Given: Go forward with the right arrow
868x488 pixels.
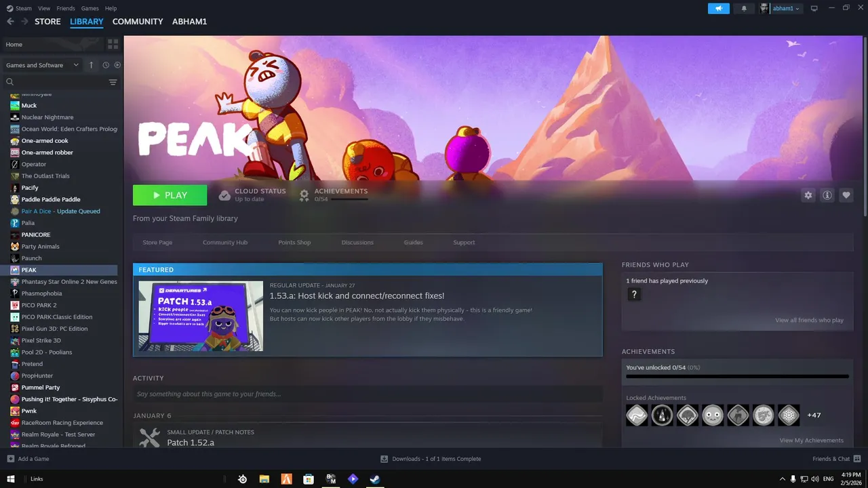Looking at the screenshot, I should pyautogui.click(x=24, y=22).
